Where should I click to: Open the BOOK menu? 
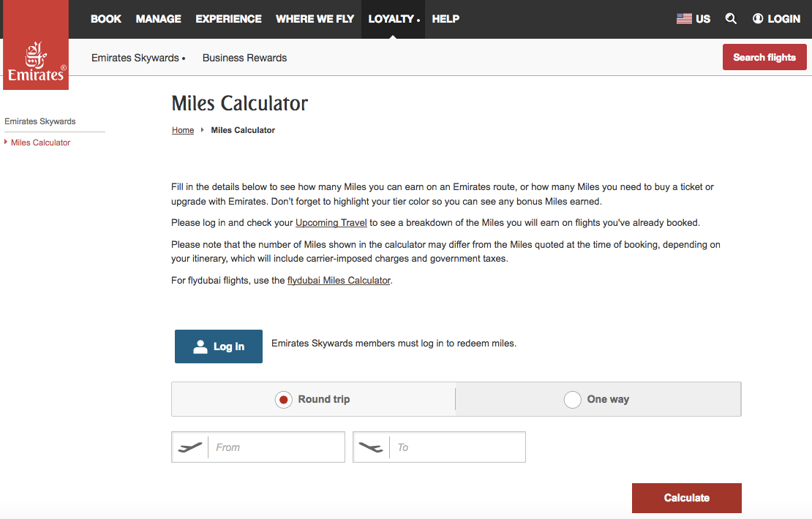[106, 19]
